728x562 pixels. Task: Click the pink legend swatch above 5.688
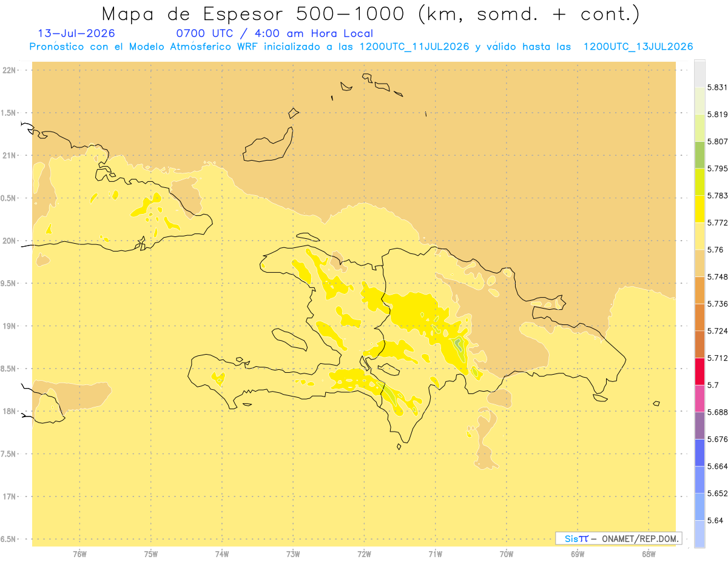(x=699, y=398)
